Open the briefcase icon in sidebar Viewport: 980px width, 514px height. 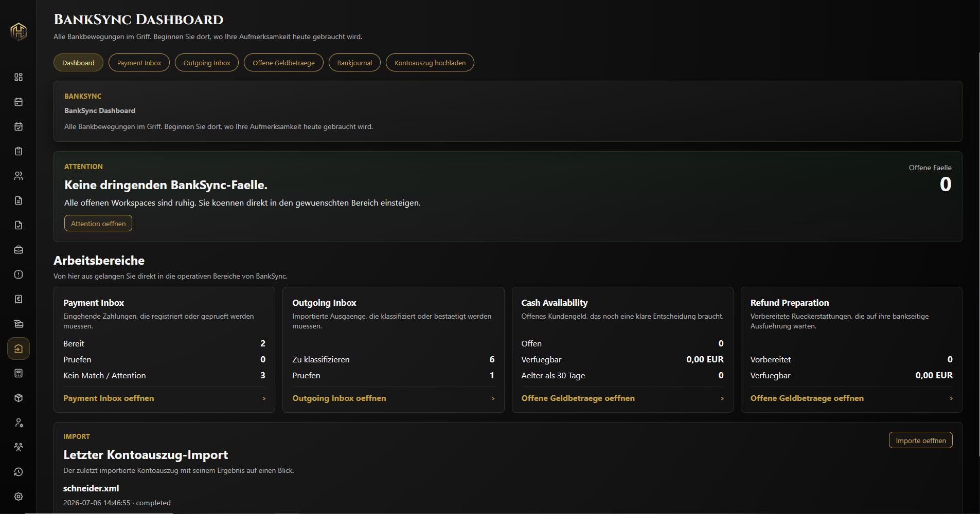[19, 250]
